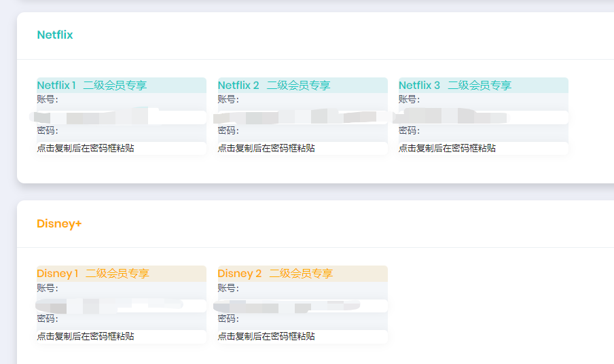Click the 密码 label in Netflix 2
The height and width of the screenshot is (364, 614).
tap(228, 130)
